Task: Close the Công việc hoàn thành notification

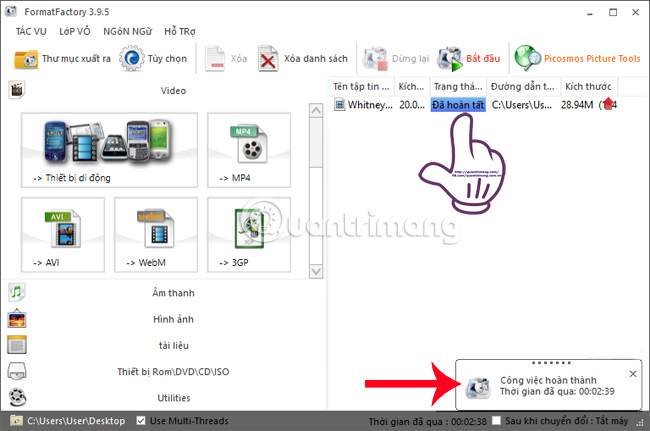Action: (633, 374)
